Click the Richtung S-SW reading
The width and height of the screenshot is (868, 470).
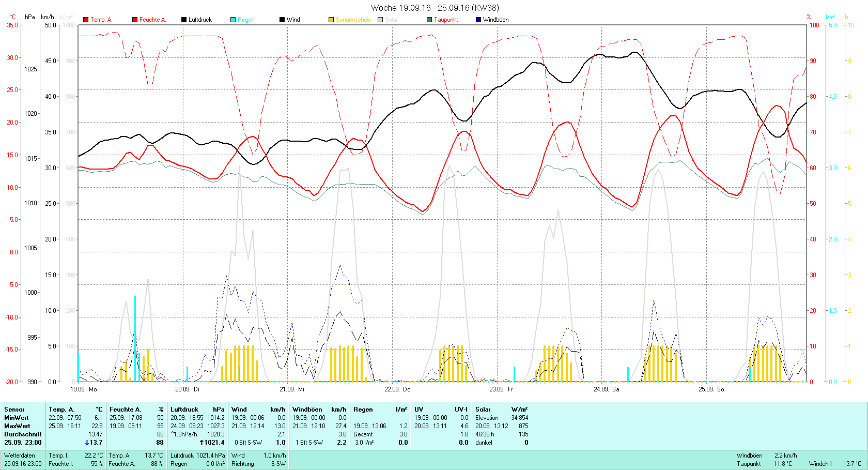coord(258,464)
